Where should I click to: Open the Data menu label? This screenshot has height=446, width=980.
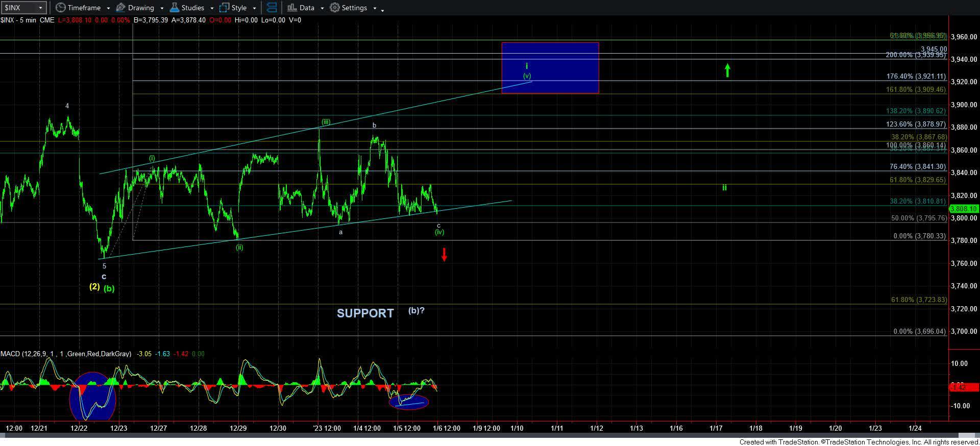pyautogui.click(x=307, y=8)
